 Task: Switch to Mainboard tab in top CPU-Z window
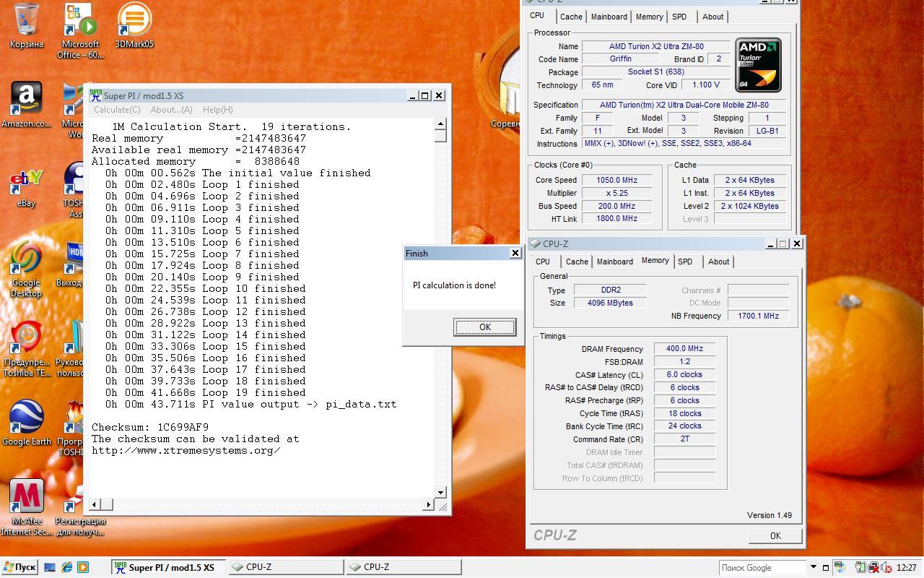tap(609, 17)
